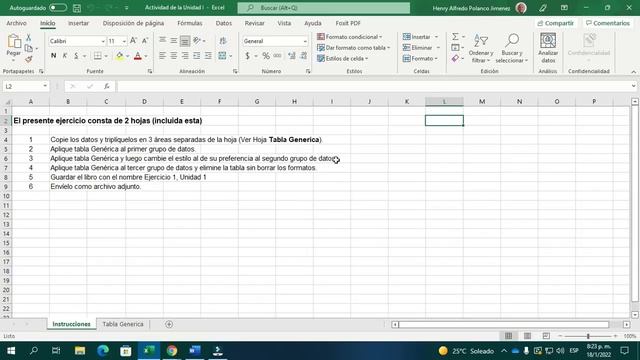Image resolution: width=640 pixels, height=360 pixels.
Task: Apply red font color A
Action: click(138, 56)
